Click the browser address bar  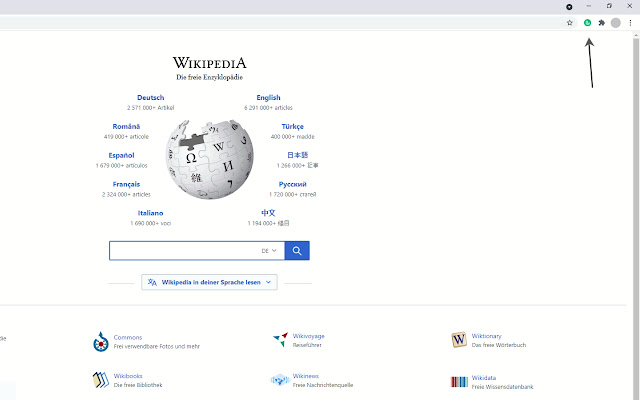[282, 23]
